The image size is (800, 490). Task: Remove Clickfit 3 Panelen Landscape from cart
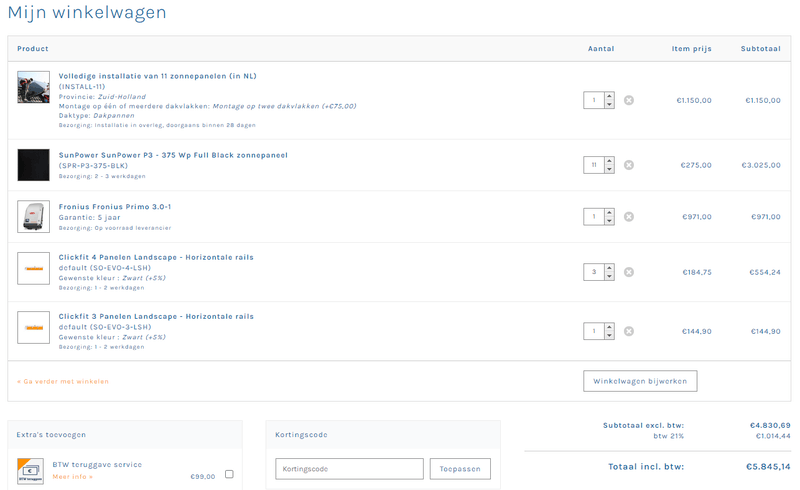click(x=629, y=331)
